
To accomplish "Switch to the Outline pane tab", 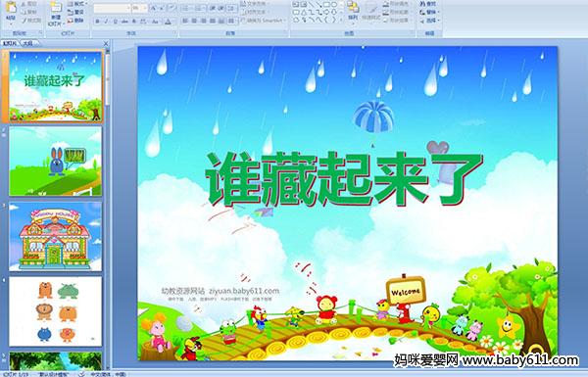I will [x=27, y=43].
